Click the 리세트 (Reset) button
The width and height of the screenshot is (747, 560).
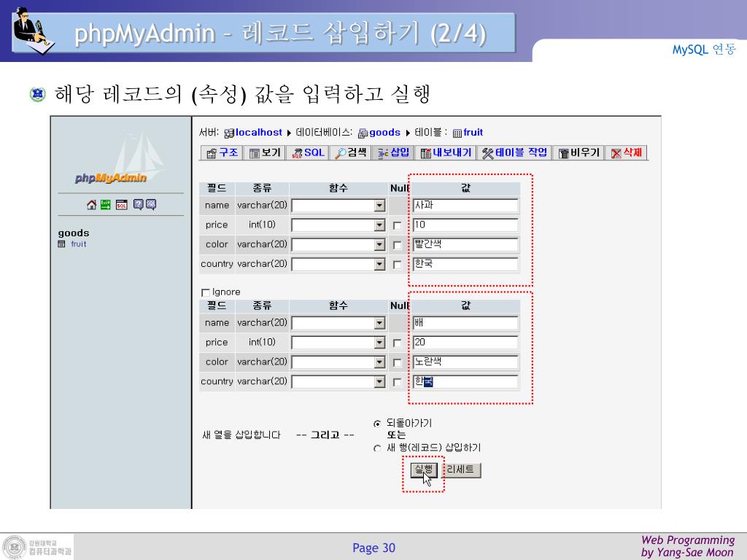tap(460, 470)
